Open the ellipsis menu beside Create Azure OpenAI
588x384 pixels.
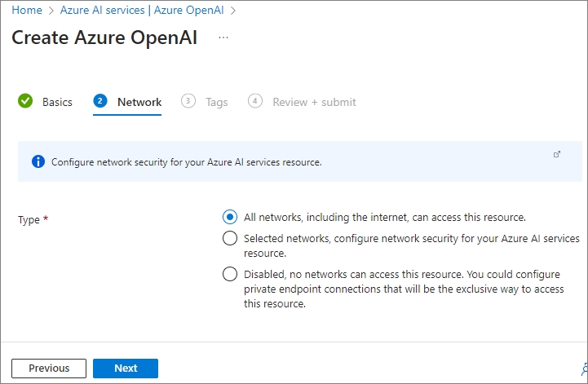coord(223,38)
